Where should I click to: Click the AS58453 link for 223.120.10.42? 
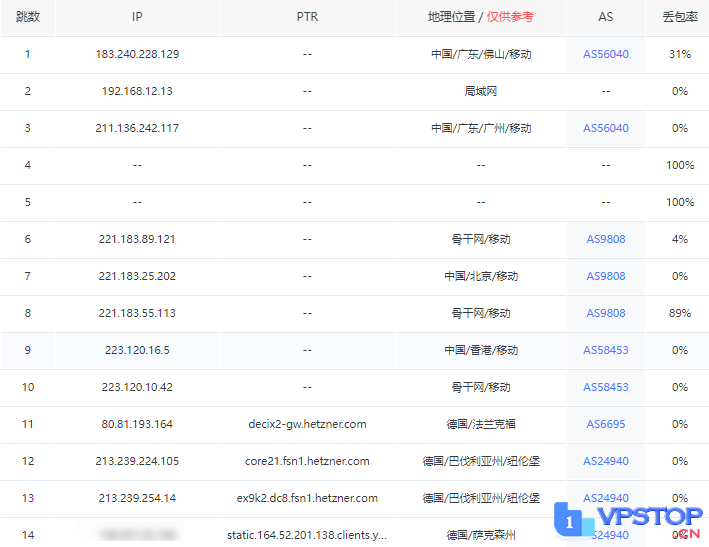tap(605, 387)
